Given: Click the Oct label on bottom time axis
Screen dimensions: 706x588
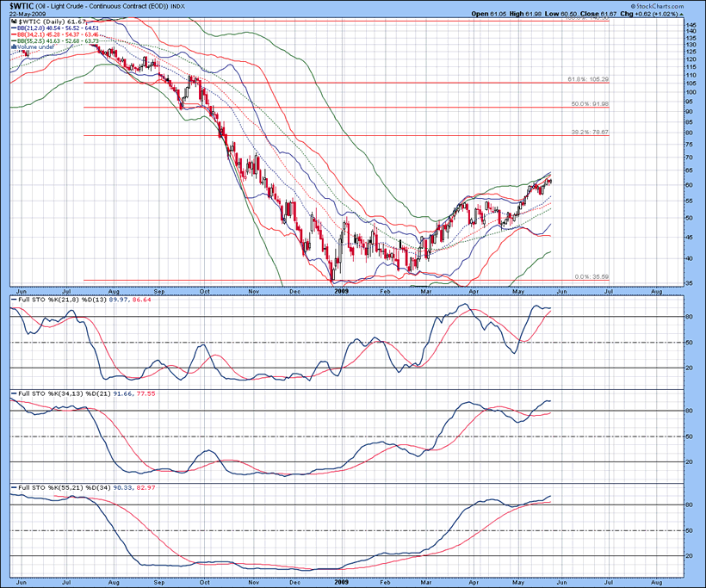Looking at the screenshot, I should tap(205, 583).
